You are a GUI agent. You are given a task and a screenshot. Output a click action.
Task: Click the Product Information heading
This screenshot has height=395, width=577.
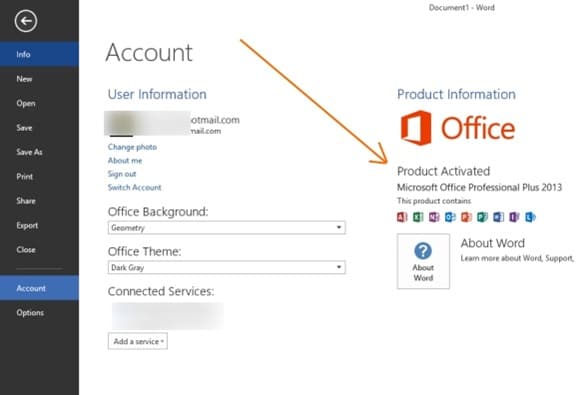pyautogui.click(x=456, y=94)
